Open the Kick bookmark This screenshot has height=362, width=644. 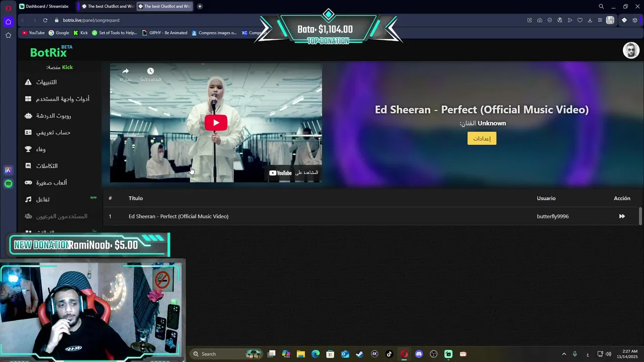point(80,33)
